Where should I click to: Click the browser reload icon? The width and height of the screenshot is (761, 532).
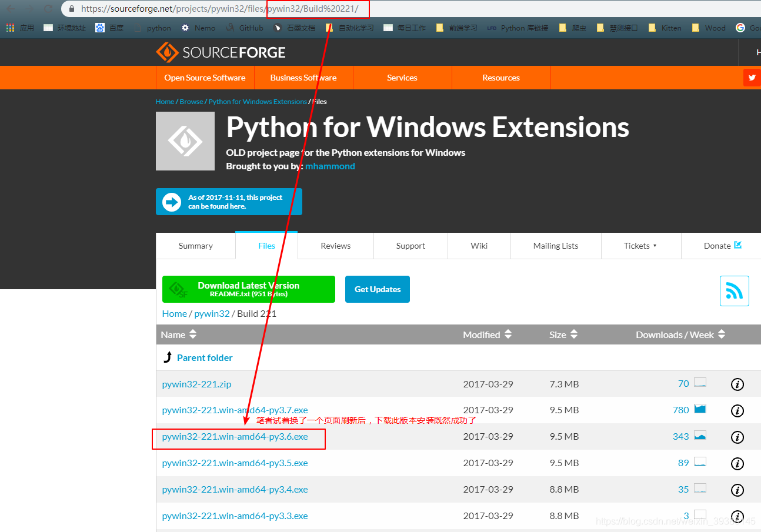[48, 9]
